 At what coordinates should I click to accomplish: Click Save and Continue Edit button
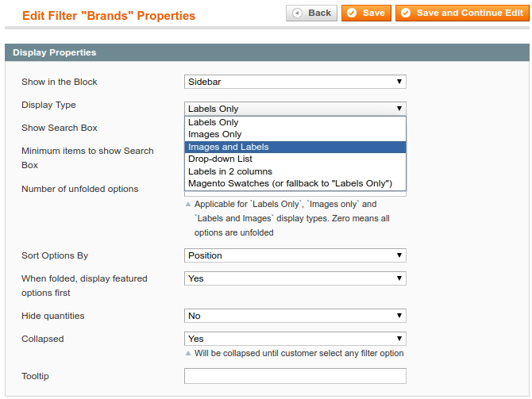click(461, 13)
